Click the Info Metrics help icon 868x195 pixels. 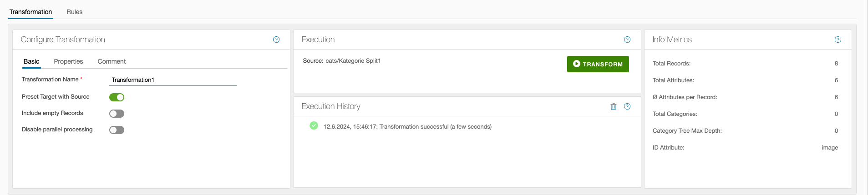(x=838, y=40)
